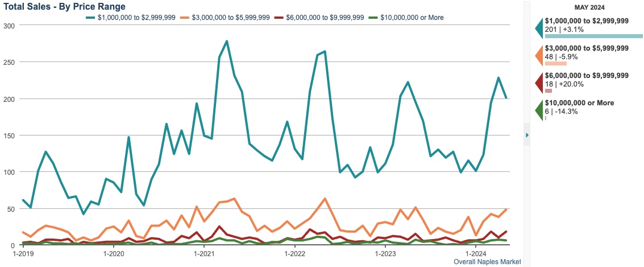Select the $6,000,000 to $9,999,999 panel heading
Screen dimensions: 644x267
click(587, 76)
